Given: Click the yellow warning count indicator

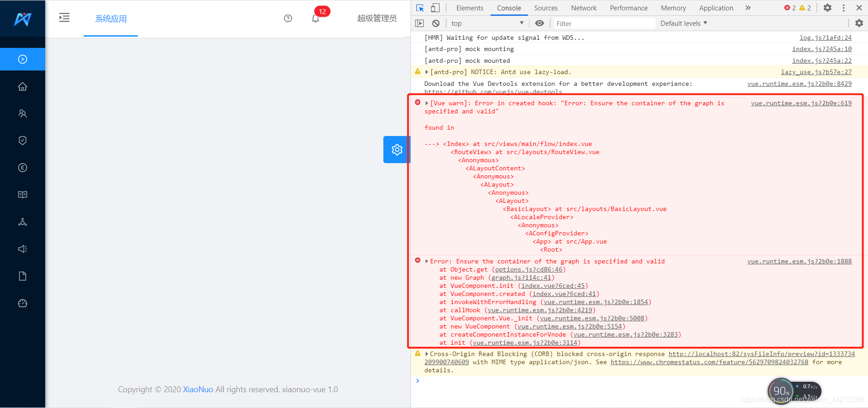Looking at the screenshot, I should (805, 8).
